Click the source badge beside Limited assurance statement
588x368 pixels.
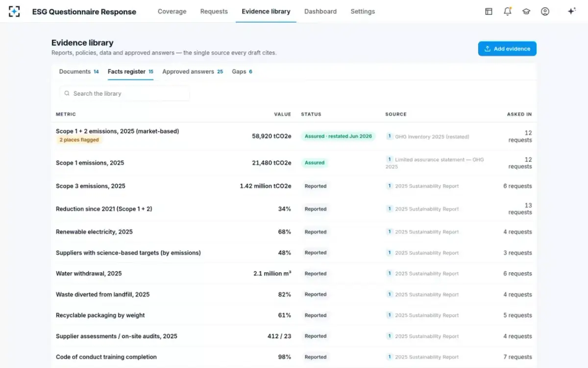pos(390,159)
